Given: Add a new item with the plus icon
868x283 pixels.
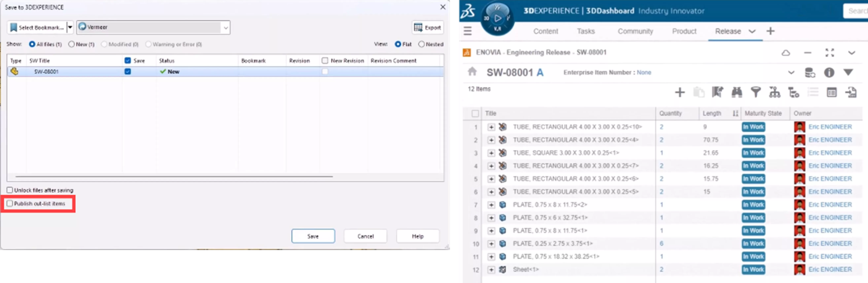Looking at the screenshot, I should pyautogui.click(x=679, y=92).
